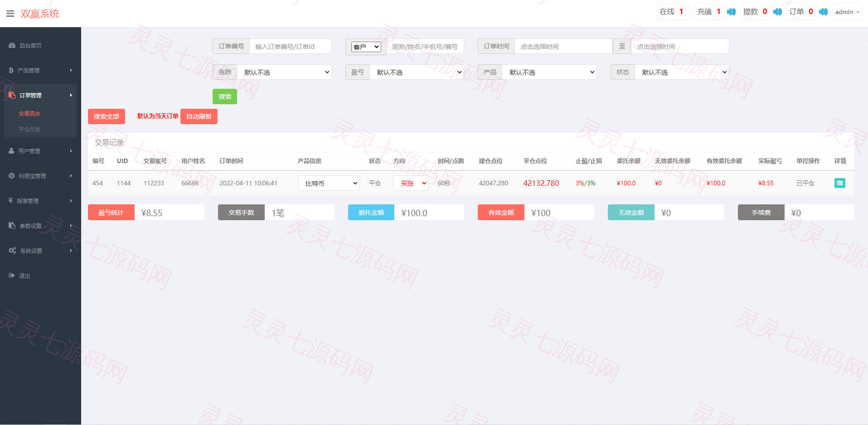Image resolution: width=868 pixels, height=425 pixels.
Task: Click the speaker icon beside 订单
Action: tap(824, 12)
